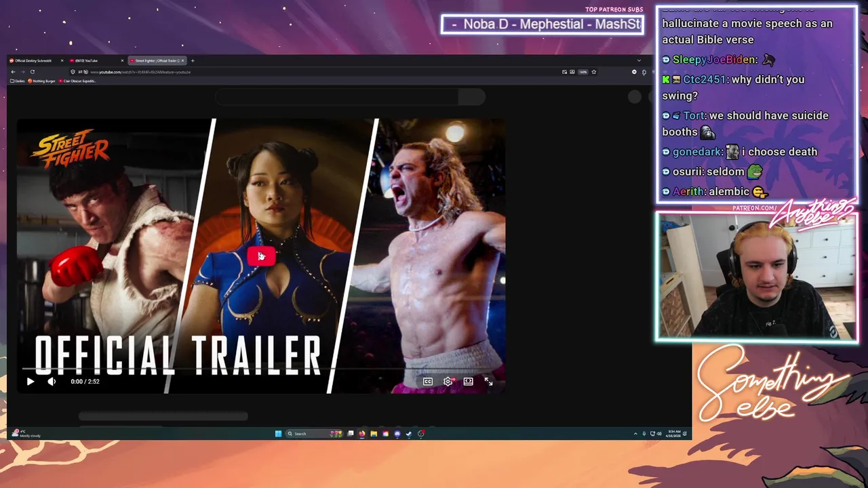Viewport: 868px width, 488px height.
Task: Click the Street Fighter trailer thumbnail
Action: coord(261,256)
